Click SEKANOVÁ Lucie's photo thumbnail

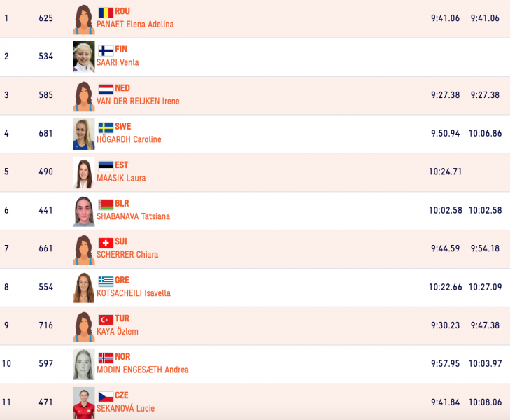pos(83,402)
